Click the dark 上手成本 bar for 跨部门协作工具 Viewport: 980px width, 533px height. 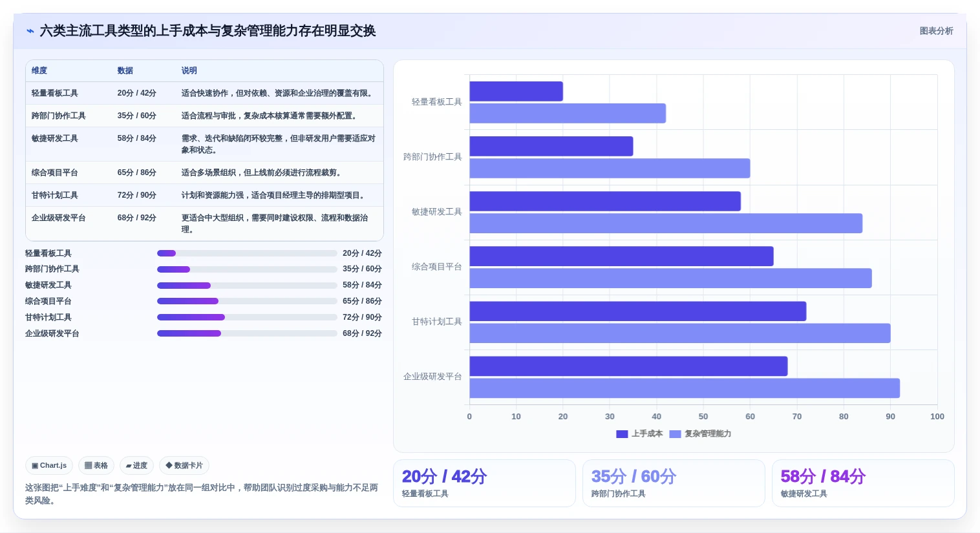(x=551, y=146)
